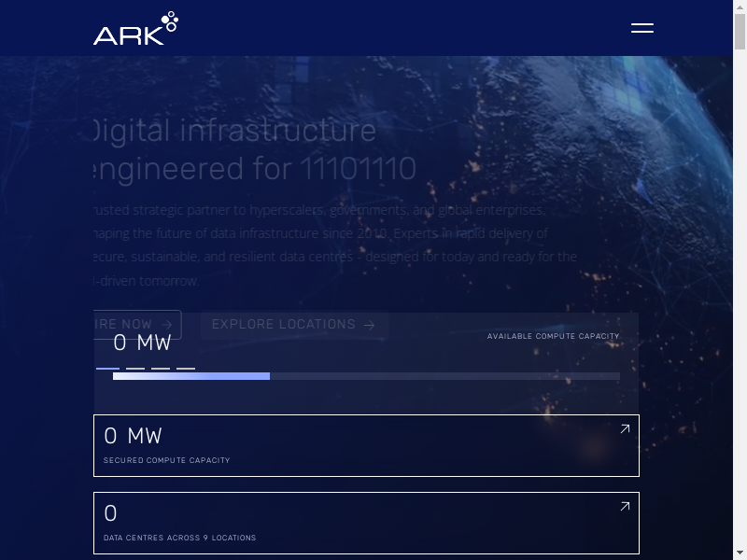Viewport: 747px width, 560px height.
Task: Select the second slide indicator dash
Action: pos(135,369)
